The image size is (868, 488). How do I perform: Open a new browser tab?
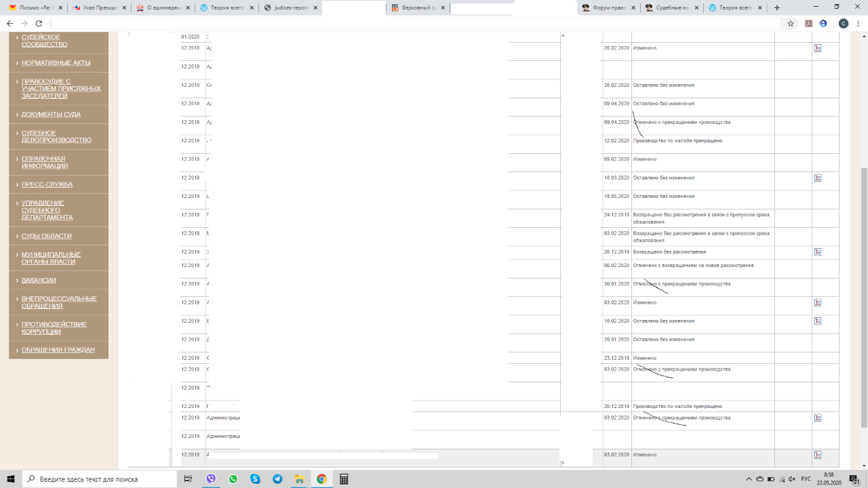[777, 7]
